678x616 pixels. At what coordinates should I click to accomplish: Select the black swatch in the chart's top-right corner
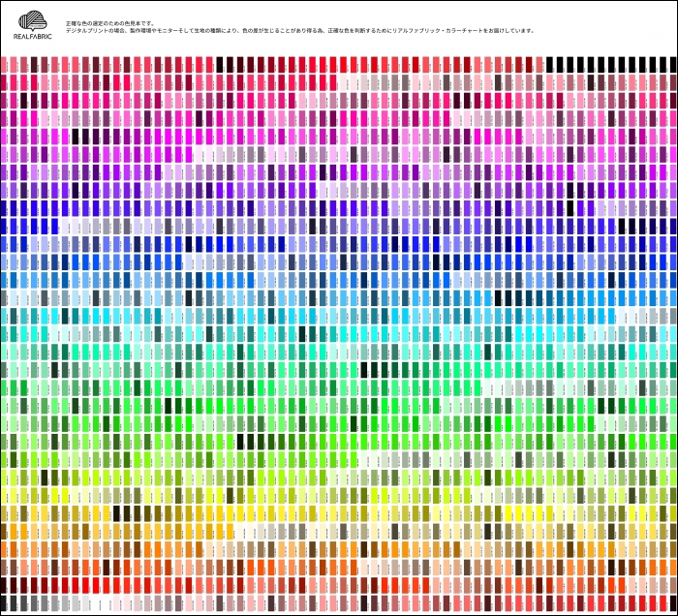point(670,65)
